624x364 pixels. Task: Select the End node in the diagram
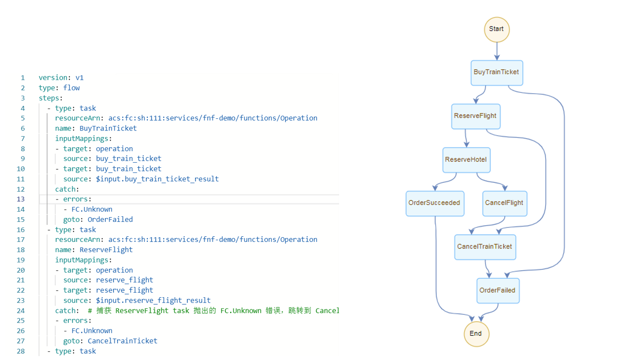476,334
